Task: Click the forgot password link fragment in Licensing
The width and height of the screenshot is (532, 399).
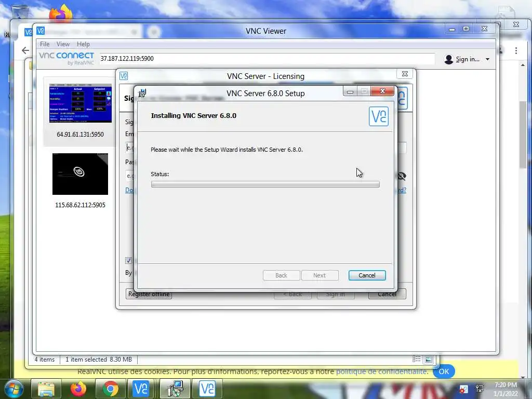Action: (402, 190)
